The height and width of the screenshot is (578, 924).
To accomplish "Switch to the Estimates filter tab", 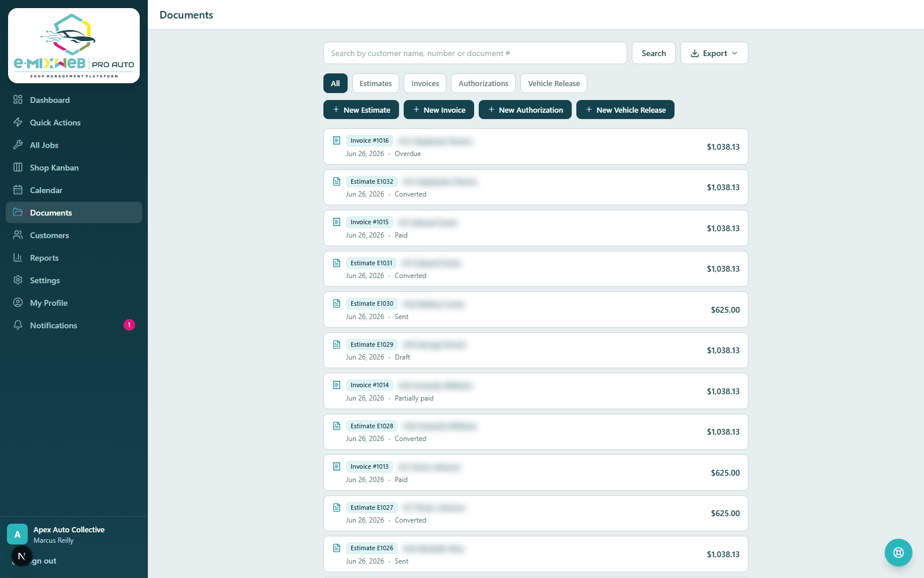I will (376, 83).
